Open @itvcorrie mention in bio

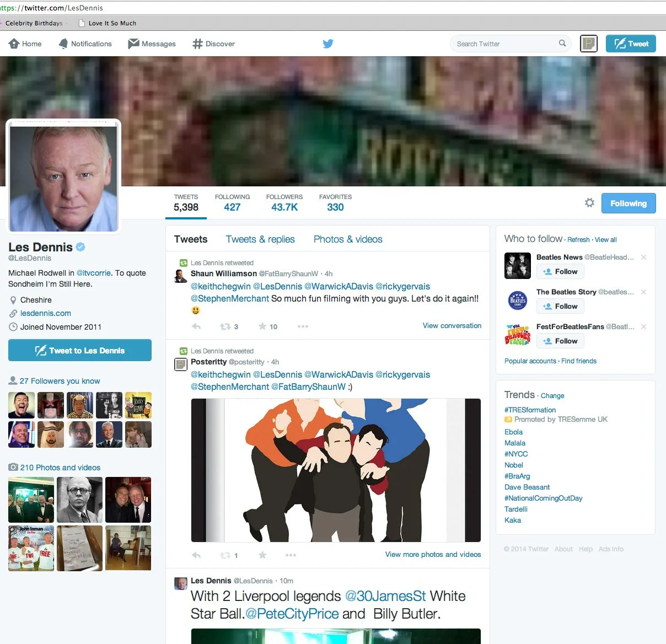pyautogui.click(x=94, y=273)
